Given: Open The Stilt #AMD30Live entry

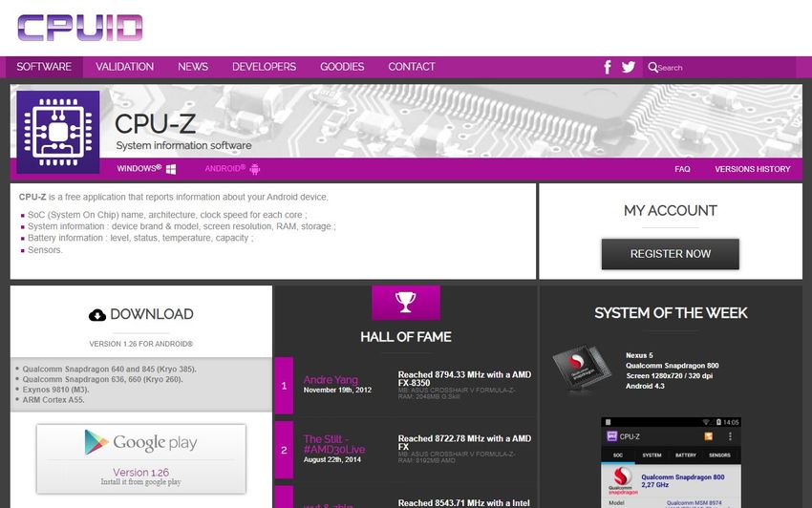Looking at the screenshot, I should (x=334, y=444).
